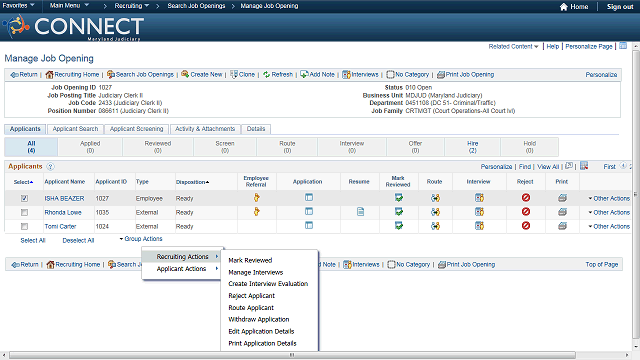
Task: Filter applicants by Hire (2) stage
Action: tap(473, 147)
